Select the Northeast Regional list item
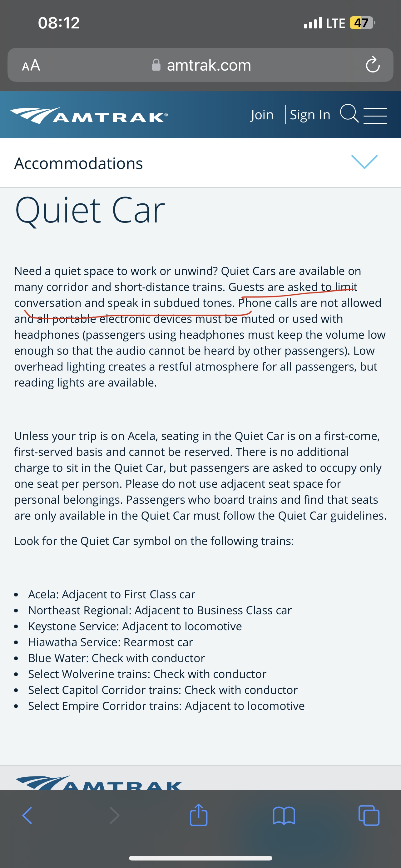Image resolution: width=401 pixels, height=868 pixels. (160, 610)
